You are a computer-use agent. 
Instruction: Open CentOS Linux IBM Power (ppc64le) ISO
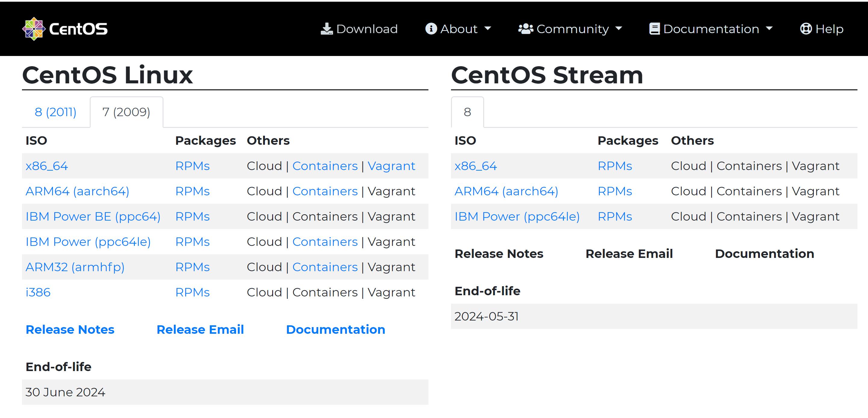coord(88,242)
